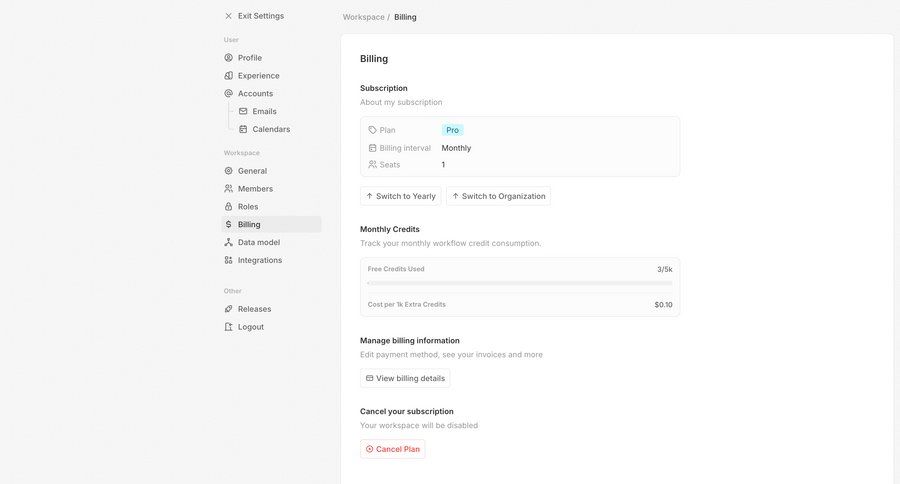Click the Cost per 1k Extra Credits label

[x=406, y=305]
